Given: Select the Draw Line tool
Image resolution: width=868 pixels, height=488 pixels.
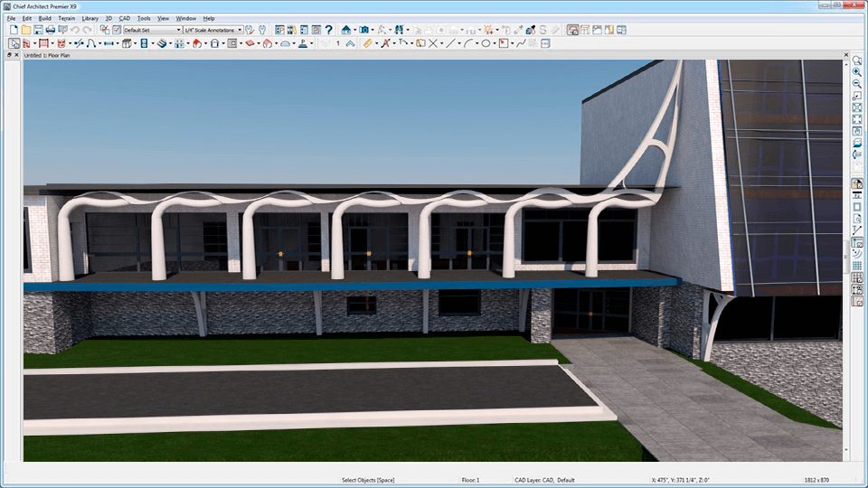Looking at the screenshot, I should [x=450, y=43].
